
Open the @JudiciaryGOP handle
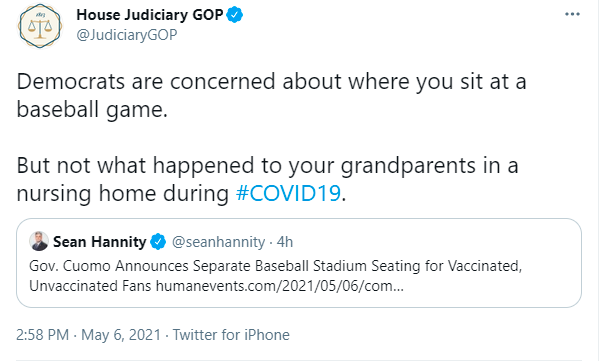tap(127, 35)
